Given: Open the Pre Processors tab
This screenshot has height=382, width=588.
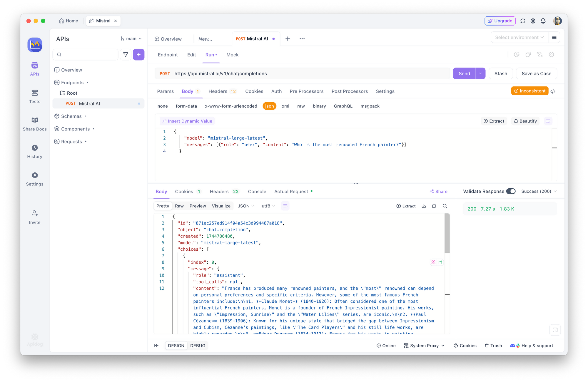Looking at the screenshot, I should coord(306,91).
